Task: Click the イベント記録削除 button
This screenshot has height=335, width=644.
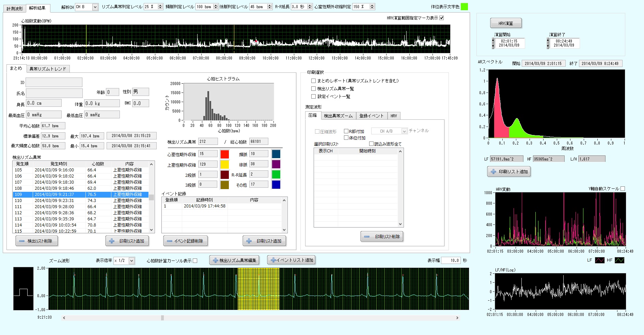Action: 185,241
